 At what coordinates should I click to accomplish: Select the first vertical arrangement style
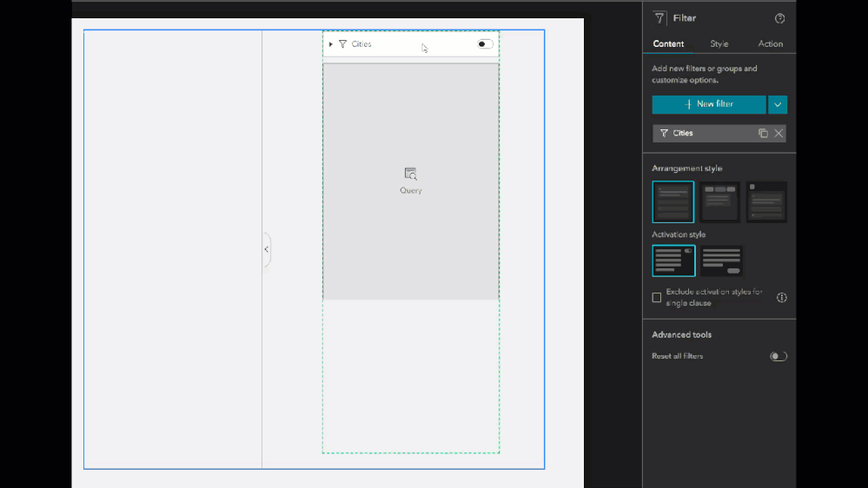673,202
